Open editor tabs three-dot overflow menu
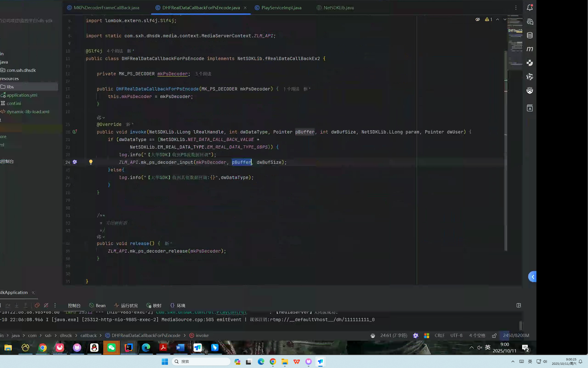 pos(516,8)
